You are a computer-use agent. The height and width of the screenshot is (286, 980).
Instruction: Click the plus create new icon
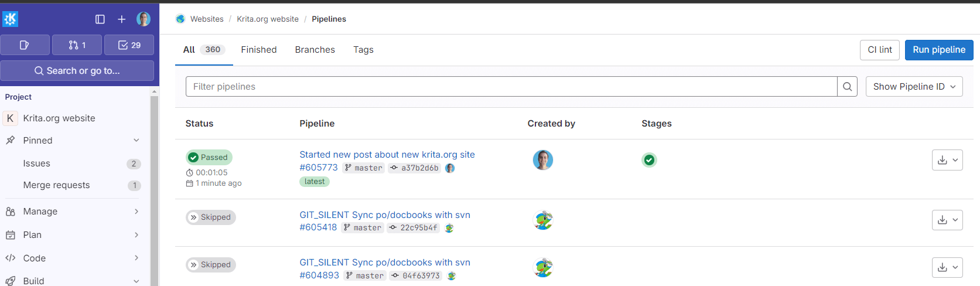coord(122,19)
